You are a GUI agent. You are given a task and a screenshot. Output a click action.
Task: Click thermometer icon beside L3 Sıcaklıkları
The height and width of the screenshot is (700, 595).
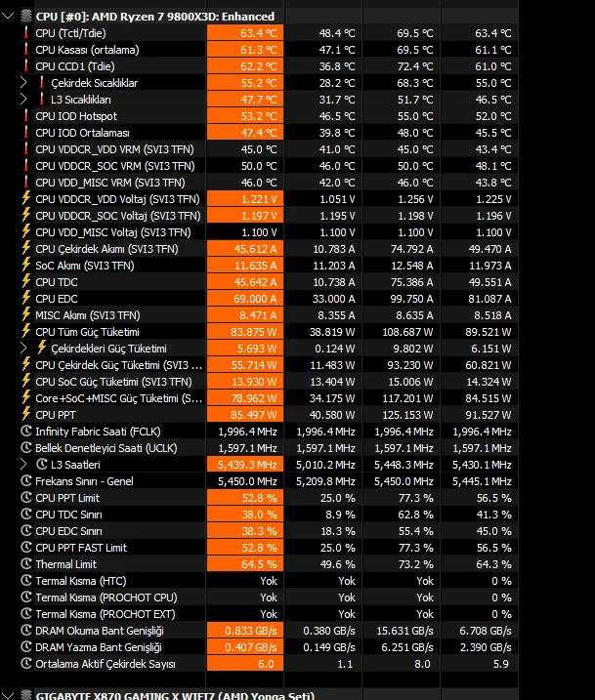[42, 100]
